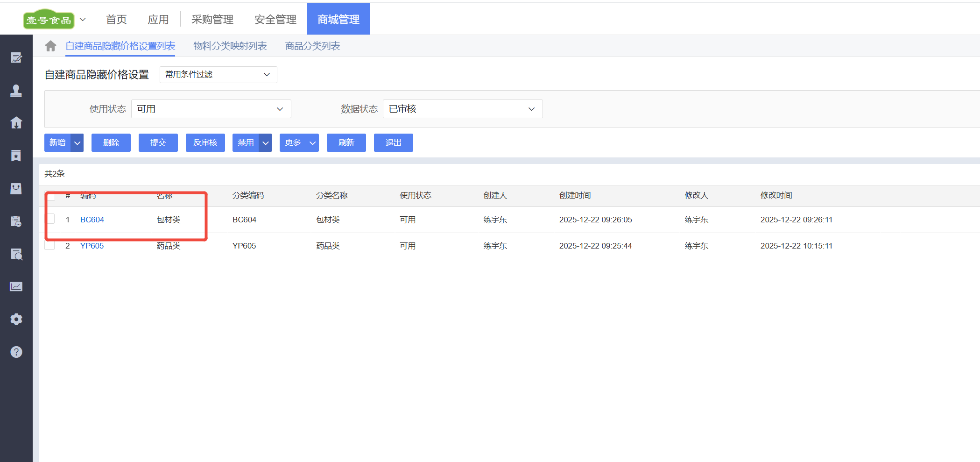980x462 pixels.
Task: Click the signature edit icon in sidebar
Action: tap(16, 58)
